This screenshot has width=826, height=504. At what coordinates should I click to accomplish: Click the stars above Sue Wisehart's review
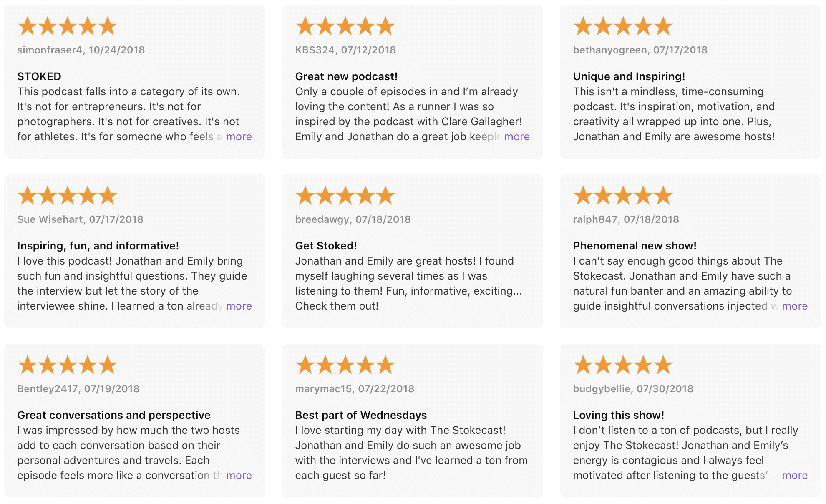pyautogui.click(x=67, y=196)
